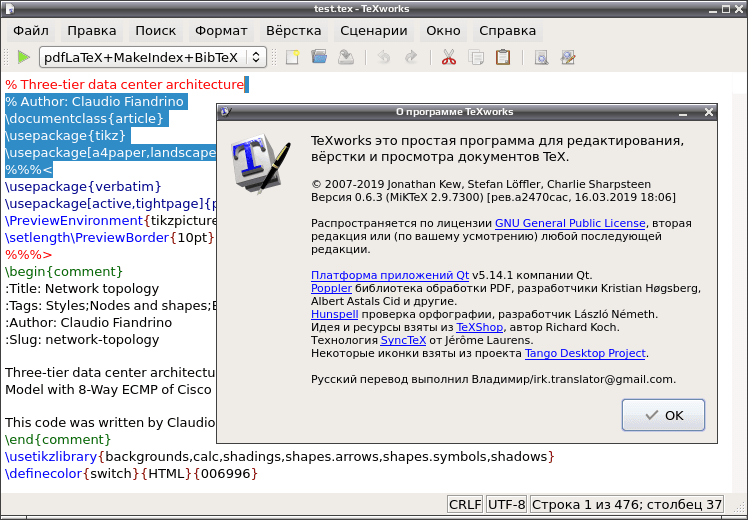Open the Справка menu
The image size is (748, 520).
[x=507, y=31]
